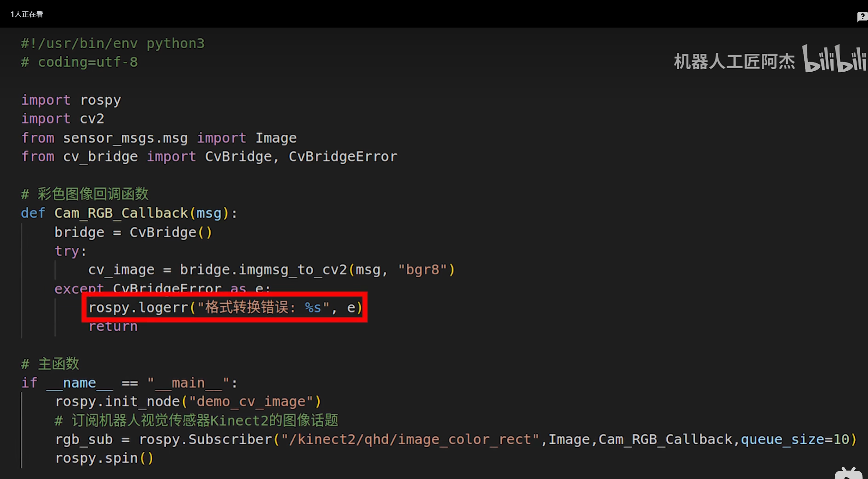
Task: Click the queue_size=10 argument
Action: (795, 440)
